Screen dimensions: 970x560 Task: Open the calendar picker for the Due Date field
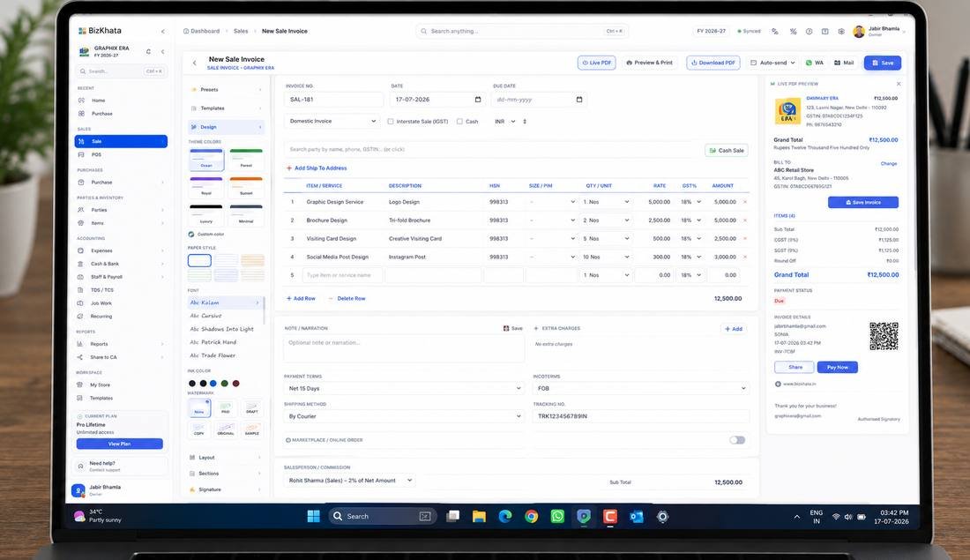(579, 100)
